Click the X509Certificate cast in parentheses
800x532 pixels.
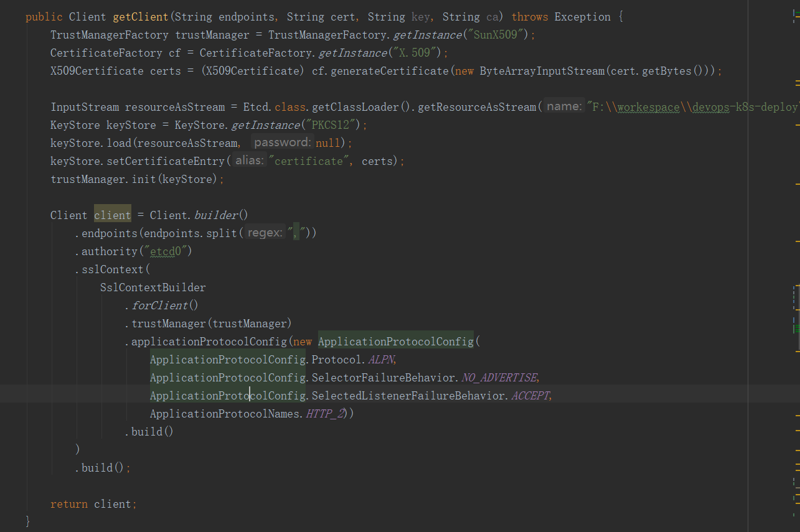click(253, 71)
